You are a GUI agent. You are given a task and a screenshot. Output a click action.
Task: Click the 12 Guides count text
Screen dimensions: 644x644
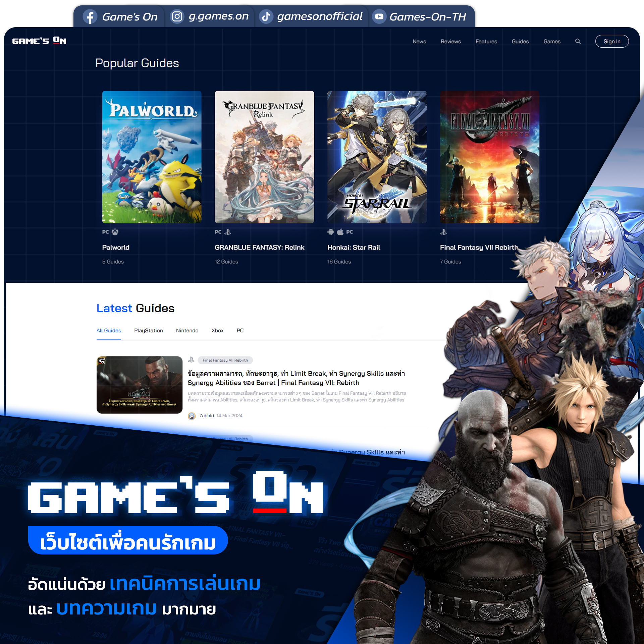(226, 262)
